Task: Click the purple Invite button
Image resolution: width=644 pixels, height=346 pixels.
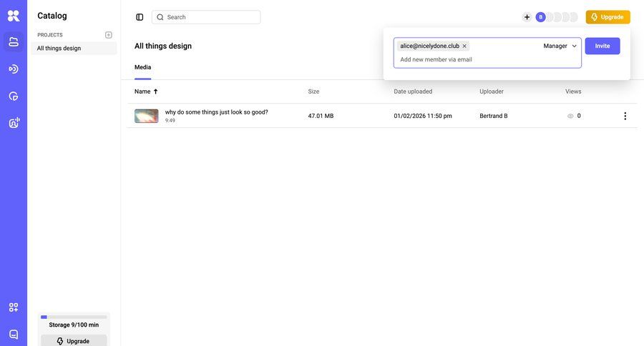Action: [x=602, y=46]
